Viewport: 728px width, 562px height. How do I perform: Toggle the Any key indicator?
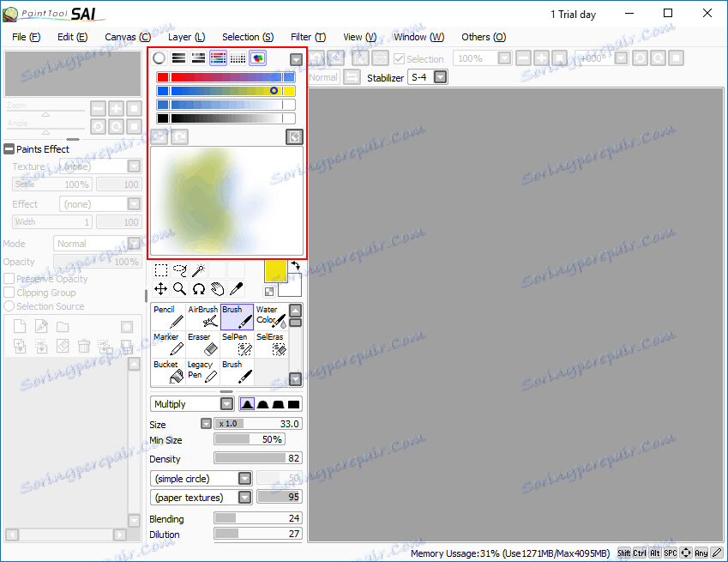pos(701,553)
